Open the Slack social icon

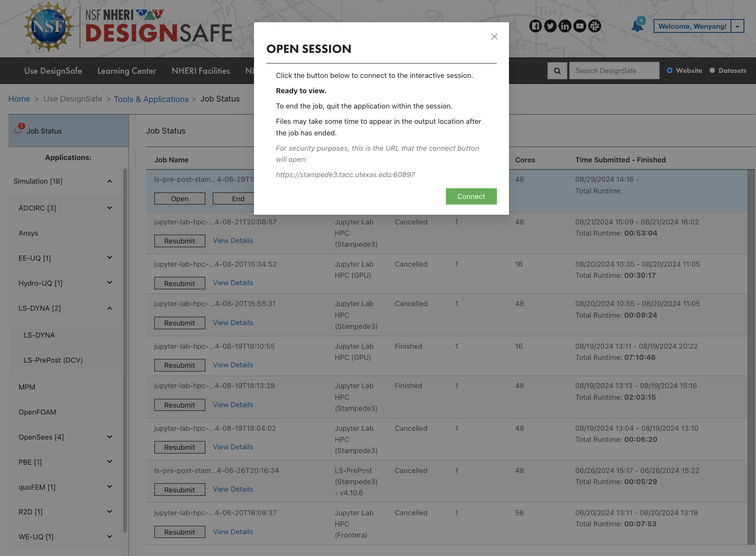[595, 26]
